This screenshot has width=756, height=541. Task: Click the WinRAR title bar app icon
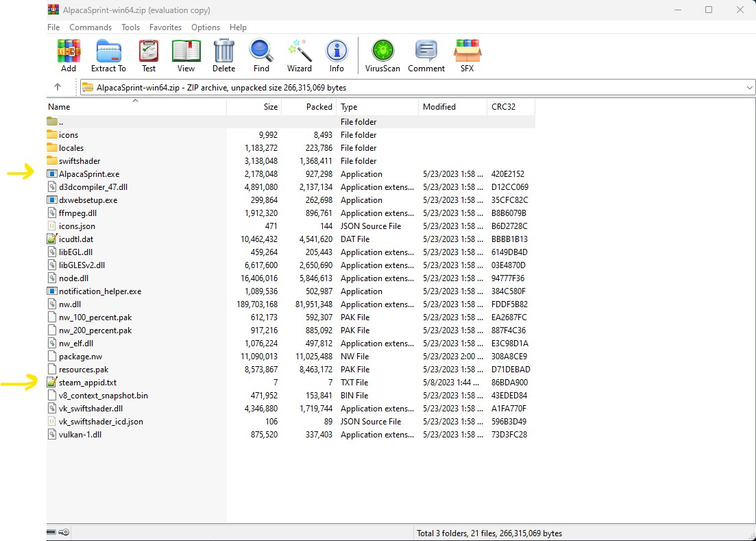(53, 10)
